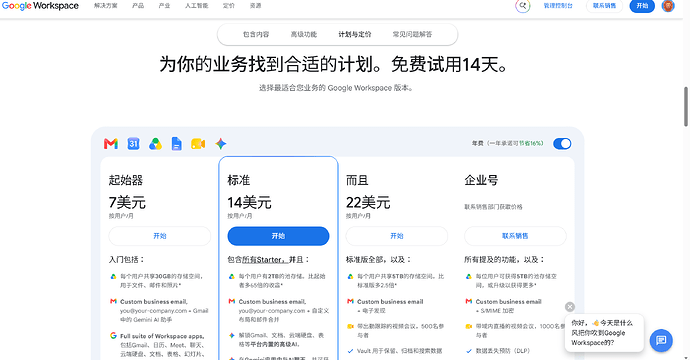The width and height of the screenshot is (690, 360).
Task: Click 联系销售 under 企业号 plan
Action: tap(515, 236)
